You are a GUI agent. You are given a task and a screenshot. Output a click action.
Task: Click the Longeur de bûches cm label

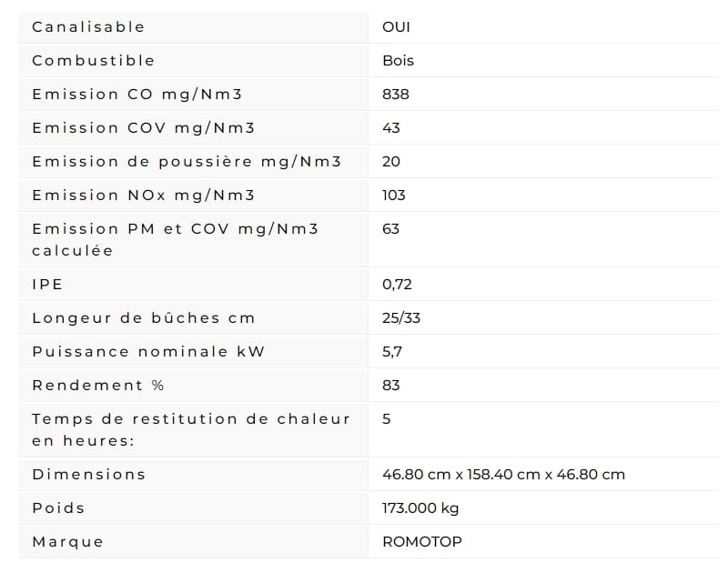tap(144, 317)
